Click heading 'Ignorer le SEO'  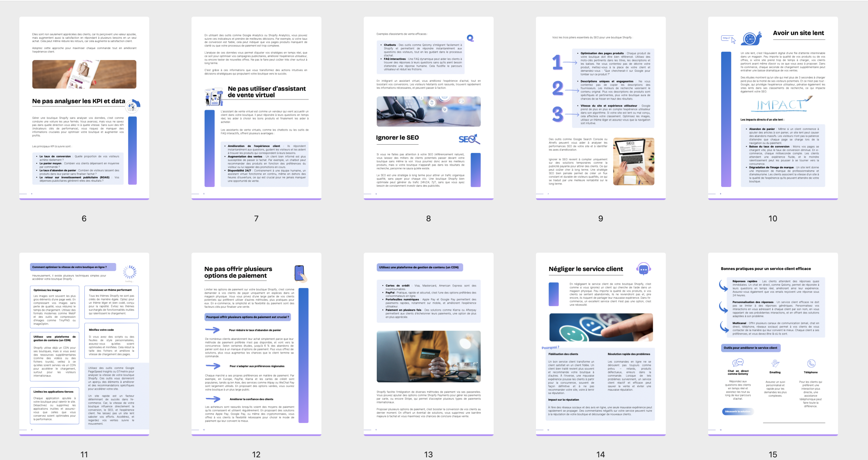pos(397,138)
